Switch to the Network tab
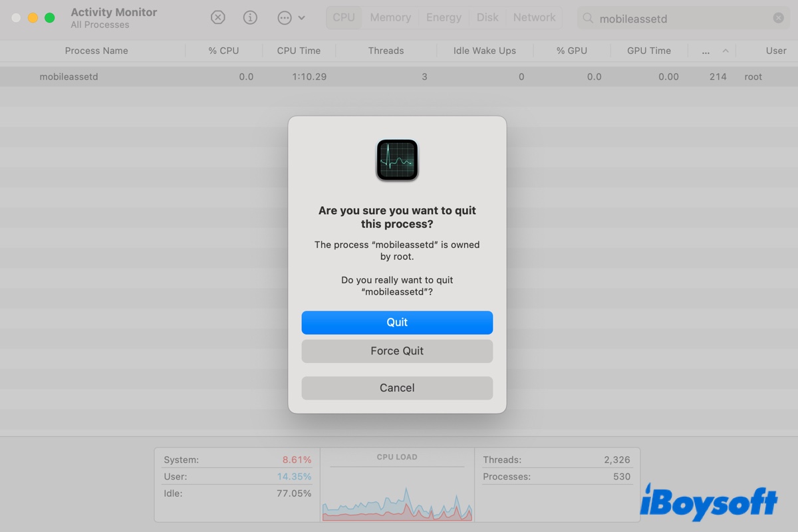This screenshot has height=532, width=798. coord(534,18)
